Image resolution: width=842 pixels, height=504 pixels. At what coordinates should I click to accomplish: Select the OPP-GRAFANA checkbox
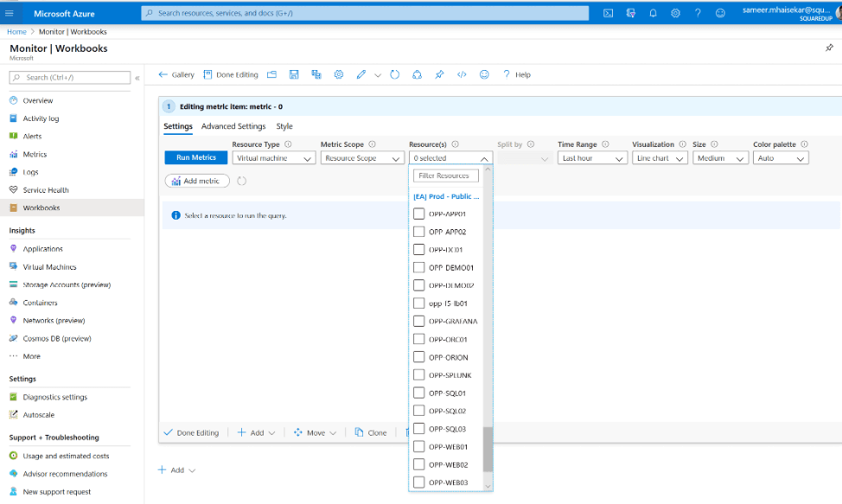point(419,321)
